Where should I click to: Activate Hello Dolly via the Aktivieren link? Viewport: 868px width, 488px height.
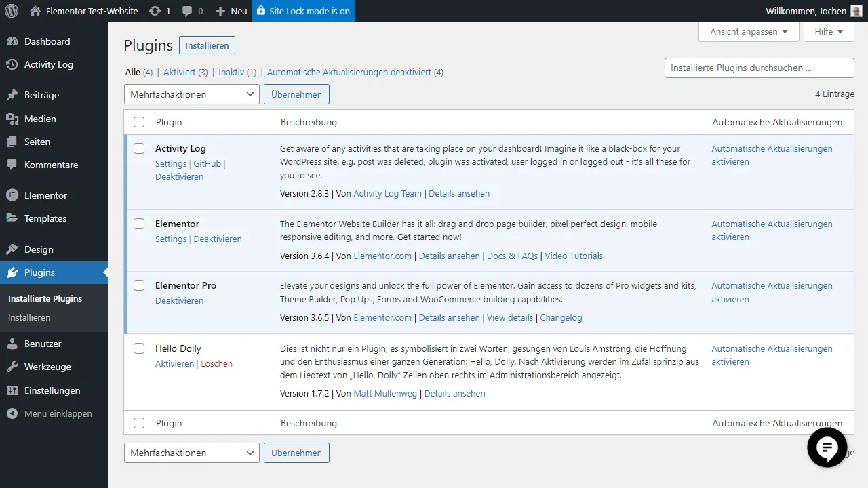pyautogui.click(x=174, y=363)
